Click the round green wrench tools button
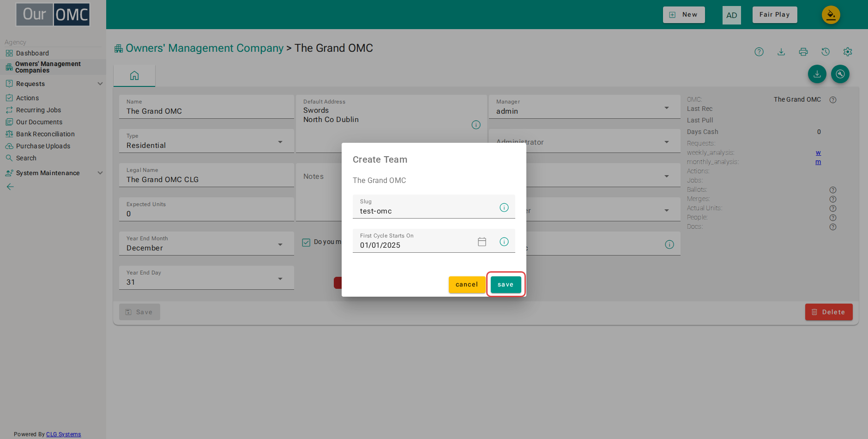The height and width of the screenshot is (439, 868). [x=840, y=74]
